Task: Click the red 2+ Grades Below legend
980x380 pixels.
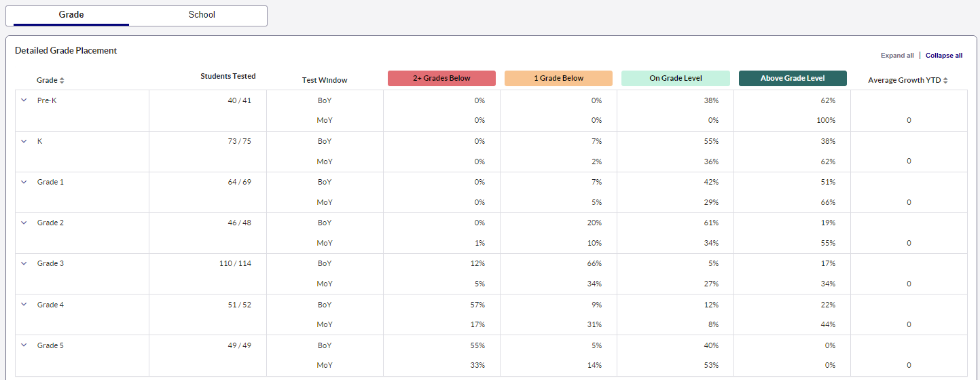Action: coord(441,79)
